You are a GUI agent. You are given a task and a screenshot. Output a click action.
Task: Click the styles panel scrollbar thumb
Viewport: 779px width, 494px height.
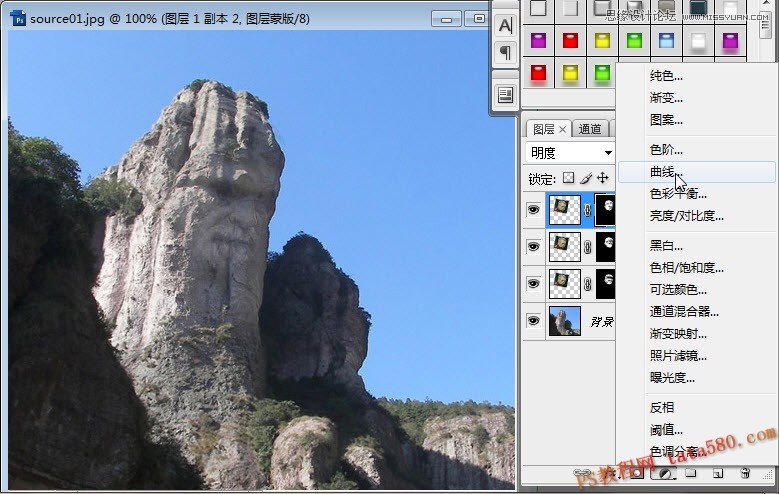coord(766,24)
